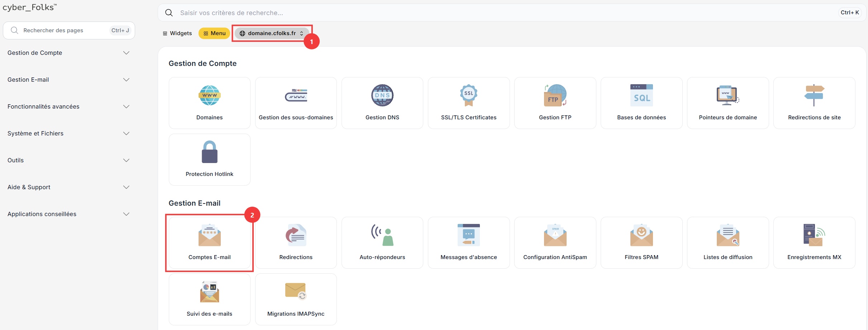Expand Gestion E-mail sidebar section

68,80
